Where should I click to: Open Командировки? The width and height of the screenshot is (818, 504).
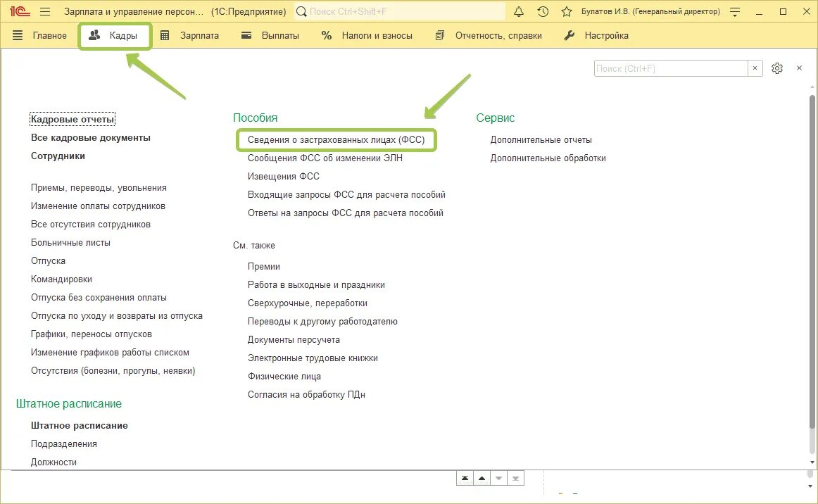coord(61,279)
